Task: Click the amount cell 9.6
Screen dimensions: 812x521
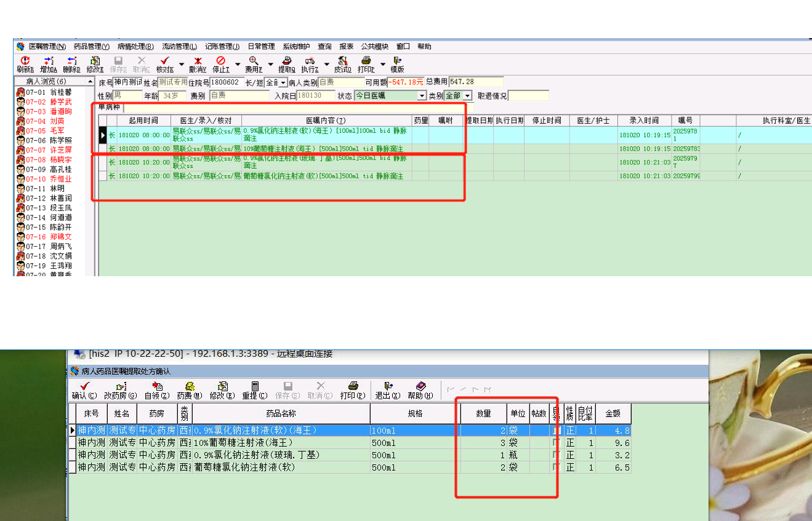Action: [x=613, y=443]
